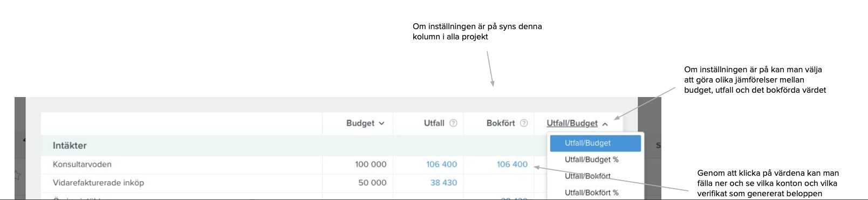Viewport: 868px width, 200px height.
Task: Click the Utfall help question mark icon
Action: coord(453,123)
